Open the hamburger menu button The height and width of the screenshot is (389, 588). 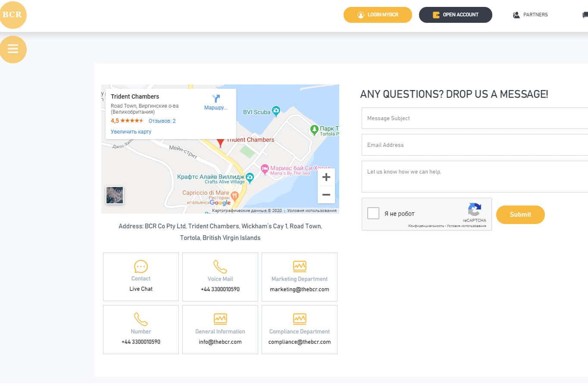click(x=13, y=49)
